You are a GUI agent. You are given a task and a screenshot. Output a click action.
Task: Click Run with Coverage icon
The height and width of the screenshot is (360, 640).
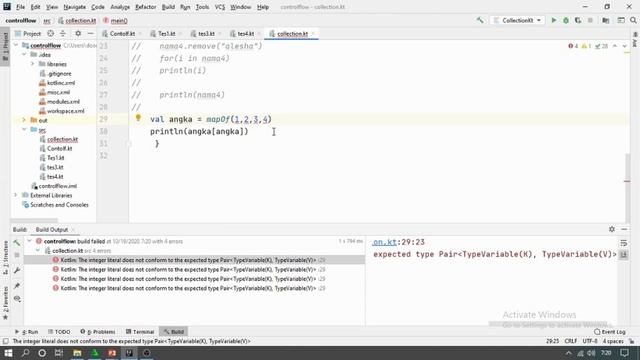(x=578, y=20)
